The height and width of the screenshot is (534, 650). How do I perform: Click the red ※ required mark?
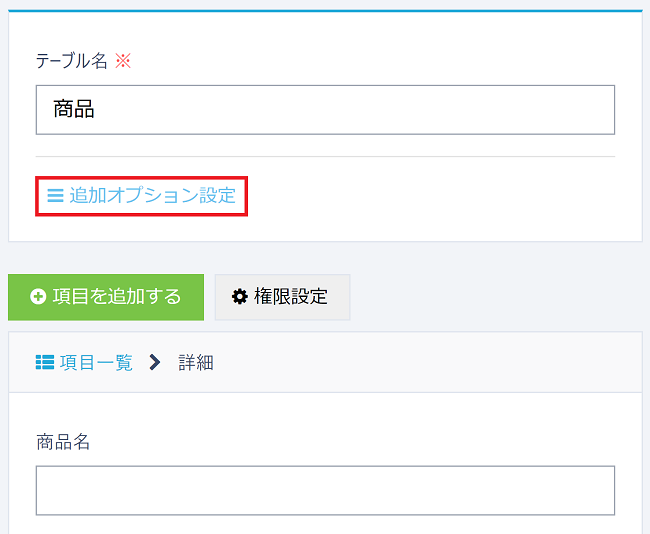click(123, 61)
